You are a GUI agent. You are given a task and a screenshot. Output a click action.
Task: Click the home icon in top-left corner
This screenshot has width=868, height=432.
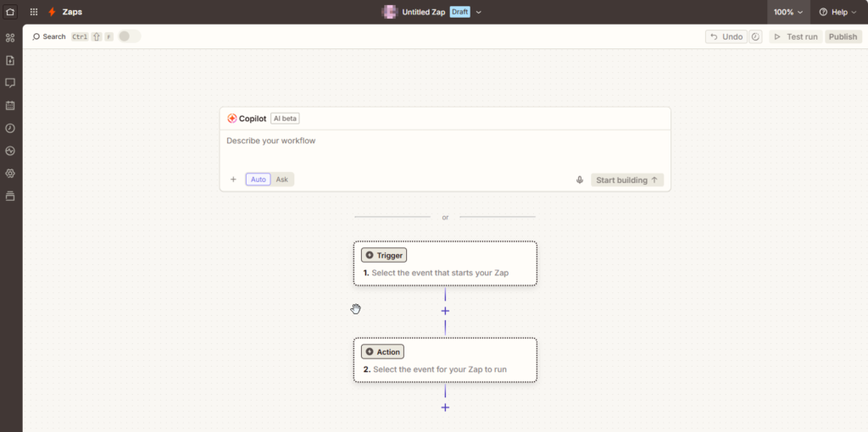tap(10, 12)
